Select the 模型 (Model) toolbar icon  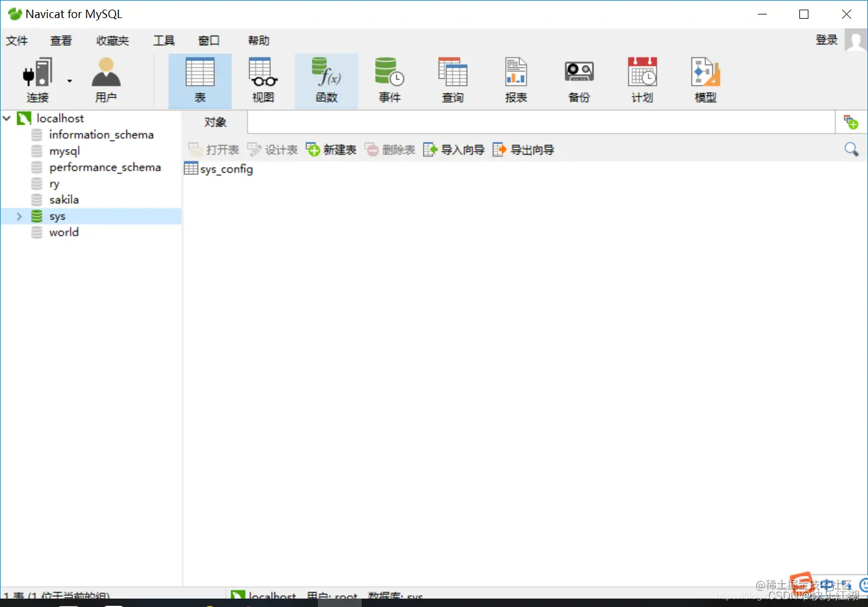[x=705, y=81]
